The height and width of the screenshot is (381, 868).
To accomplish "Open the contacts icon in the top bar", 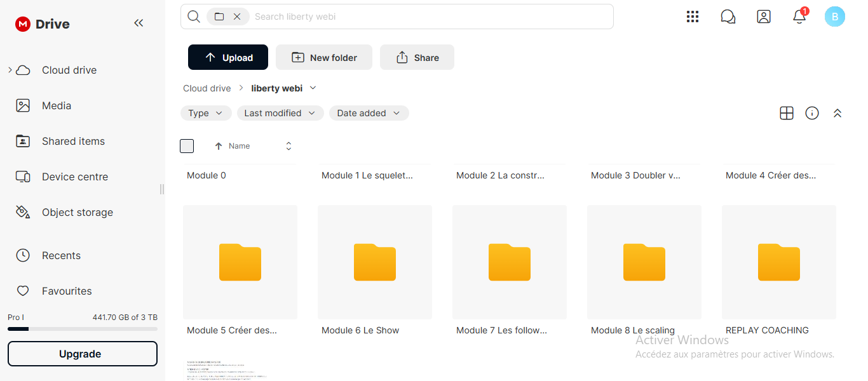I will pos(764,17).
